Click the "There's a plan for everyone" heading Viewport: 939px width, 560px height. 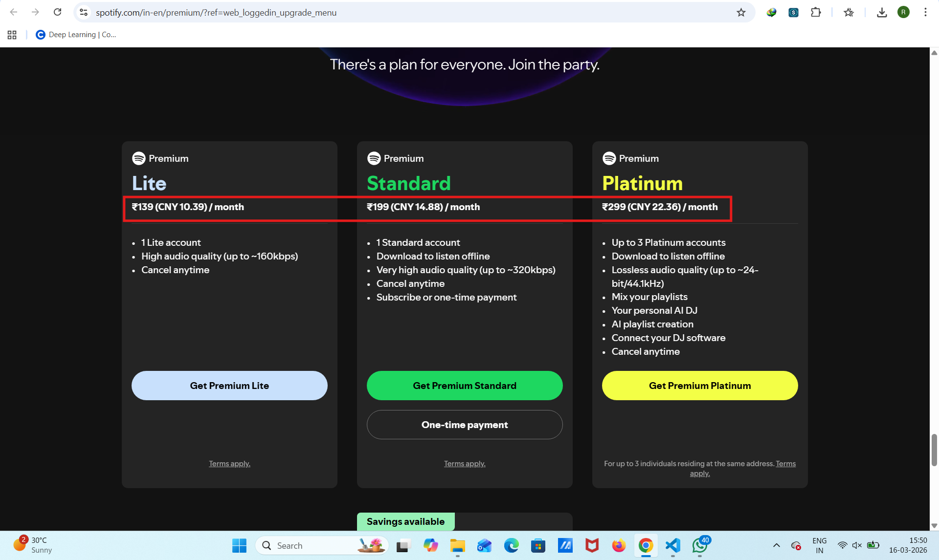465,64
